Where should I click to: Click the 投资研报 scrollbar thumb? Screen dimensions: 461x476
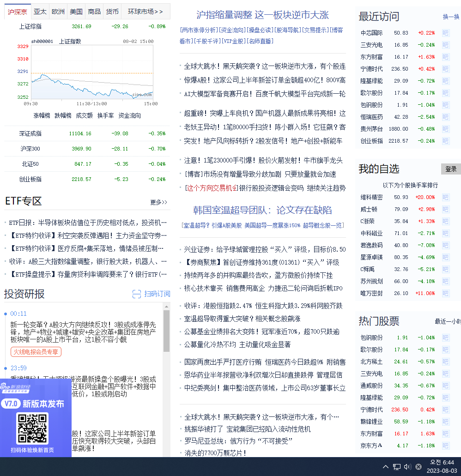[166, 331]
